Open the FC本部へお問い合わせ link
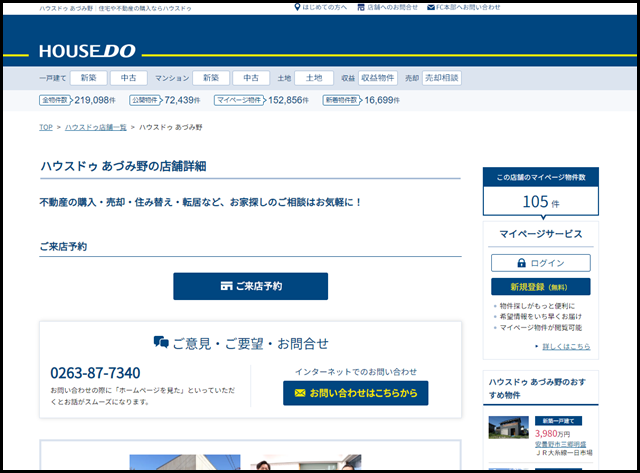Screen dimensions: 640x473 click(x=468, y=7)
